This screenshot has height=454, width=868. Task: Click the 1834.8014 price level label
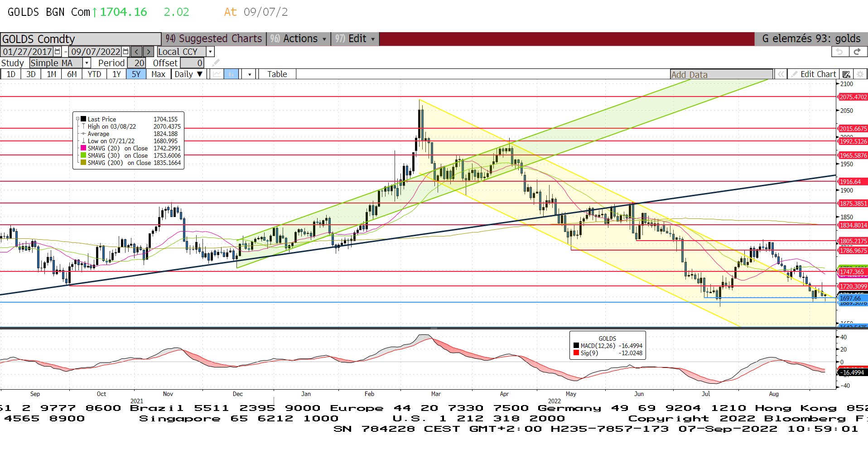pyautogui.click(x=853, y=225)
